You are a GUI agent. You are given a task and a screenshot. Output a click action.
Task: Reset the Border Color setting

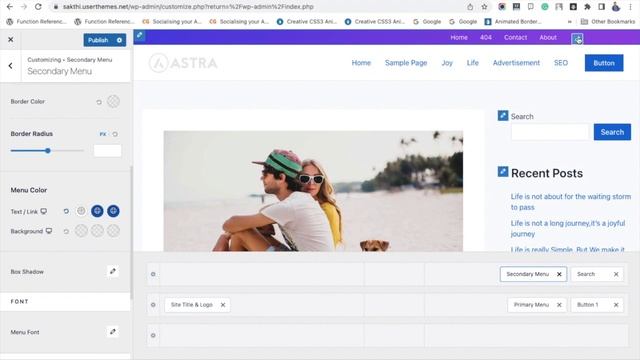pos(99,102)
